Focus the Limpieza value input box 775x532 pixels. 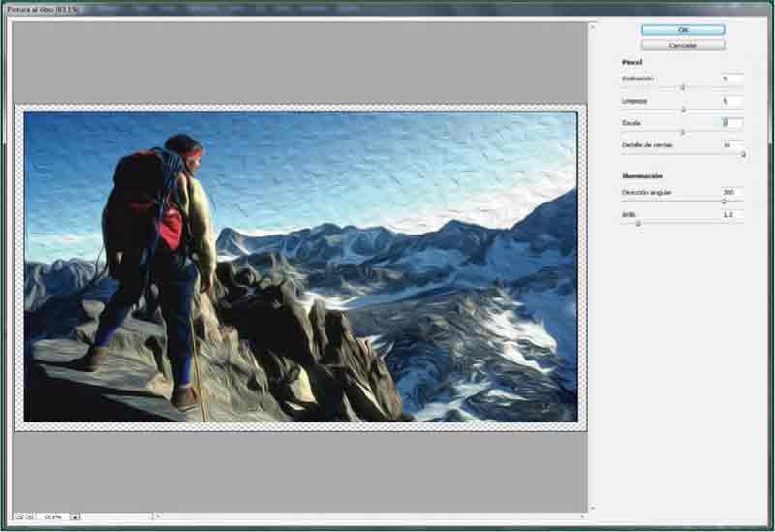731,101
